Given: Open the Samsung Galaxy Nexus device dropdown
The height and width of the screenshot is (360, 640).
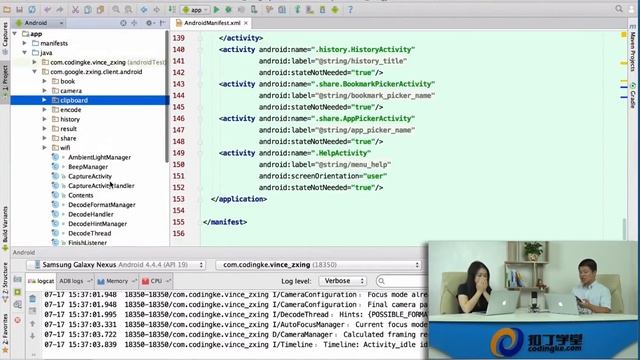Looking at the screenshot, I should point(116,265).
